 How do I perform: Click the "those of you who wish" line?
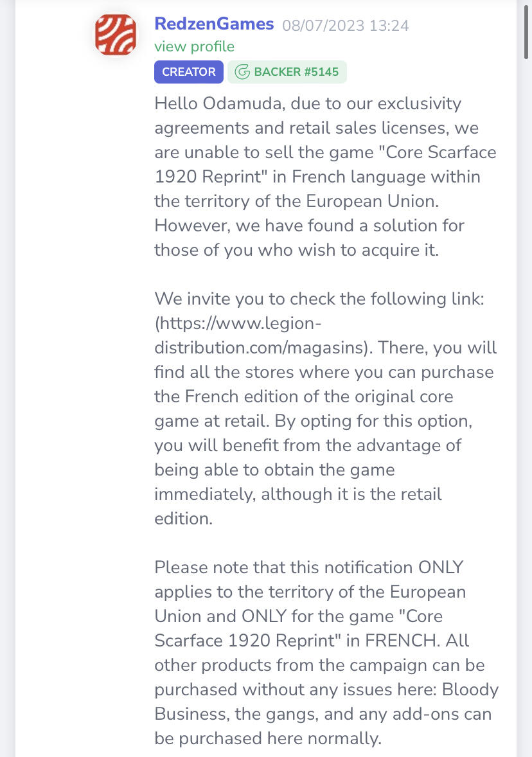(x=296, y=249)
